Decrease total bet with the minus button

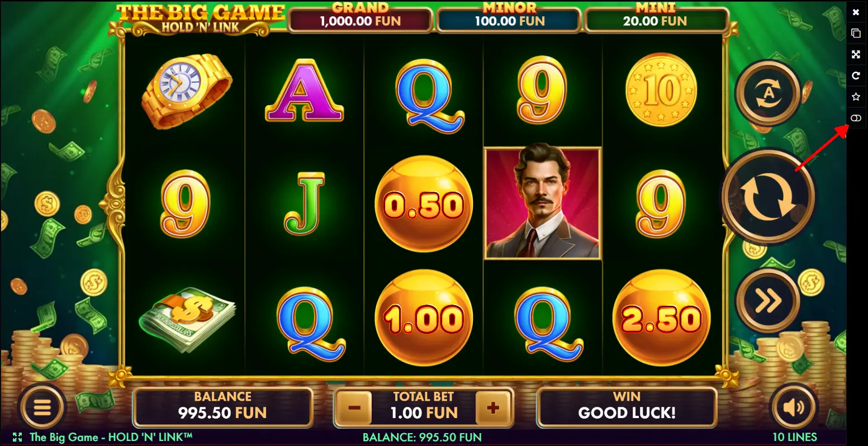(354, 407)
